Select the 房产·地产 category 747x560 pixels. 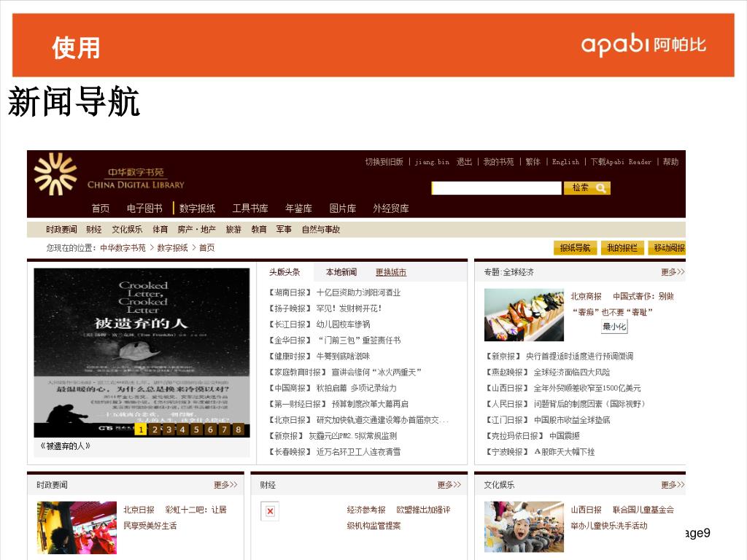tap(197, 230)
